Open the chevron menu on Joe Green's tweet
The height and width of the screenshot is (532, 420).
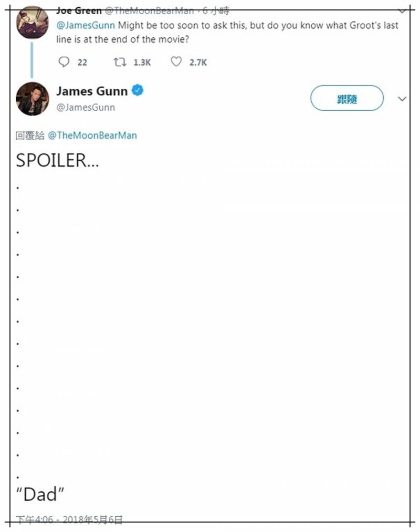402,11
